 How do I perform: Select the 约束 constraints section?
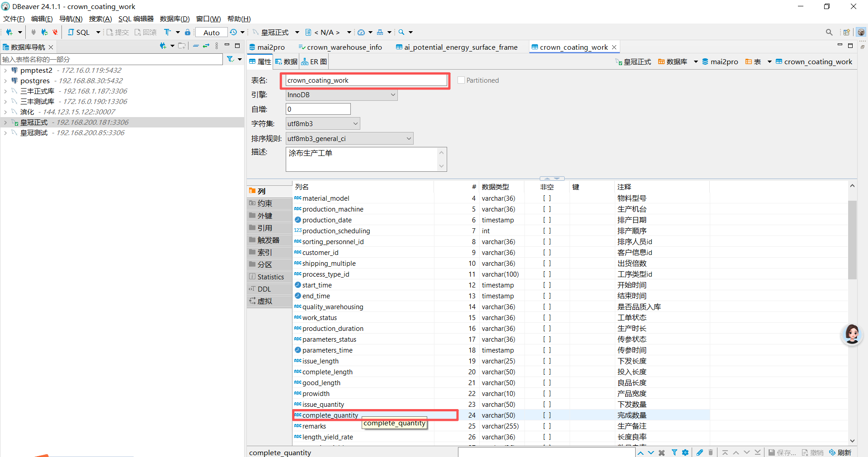pyautogui.click(x=269, y=203)
